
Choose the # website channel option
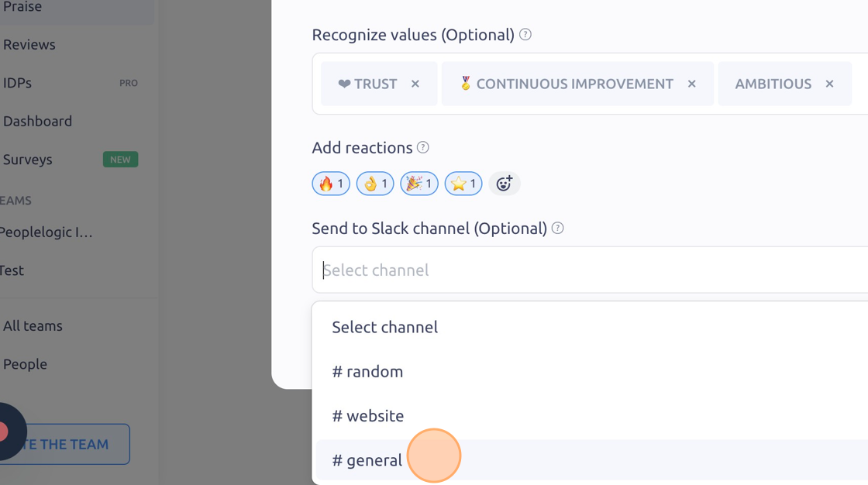(x=592, y=416)
